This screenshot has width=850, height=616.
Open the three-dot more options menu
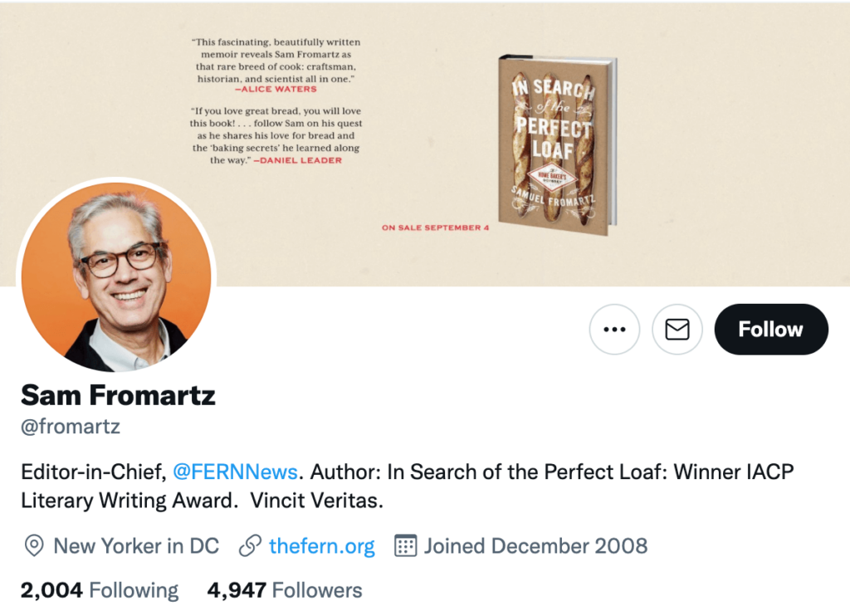pyautogui.click(x=614, y=330)
